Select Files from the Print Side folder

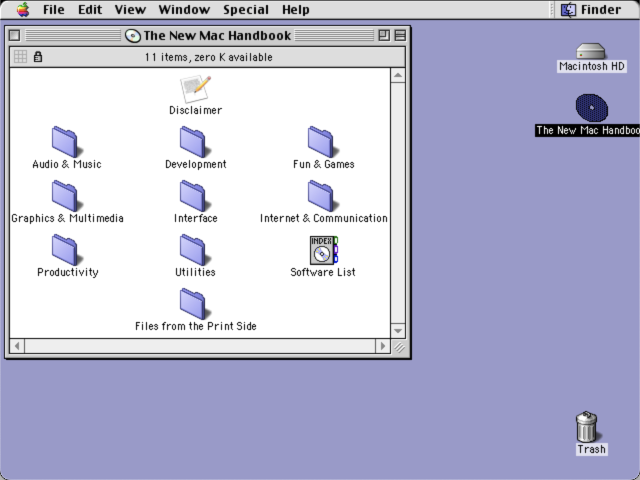click(x=193, y=304)
